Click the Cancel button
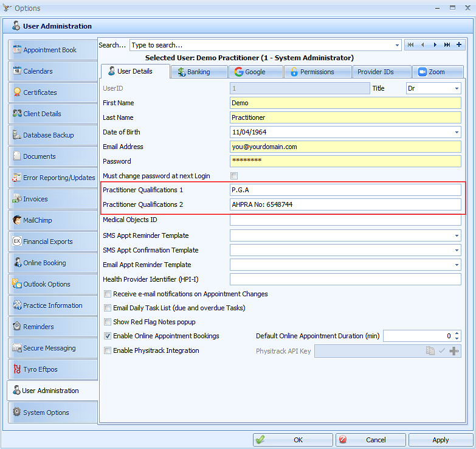 point(371,440)
